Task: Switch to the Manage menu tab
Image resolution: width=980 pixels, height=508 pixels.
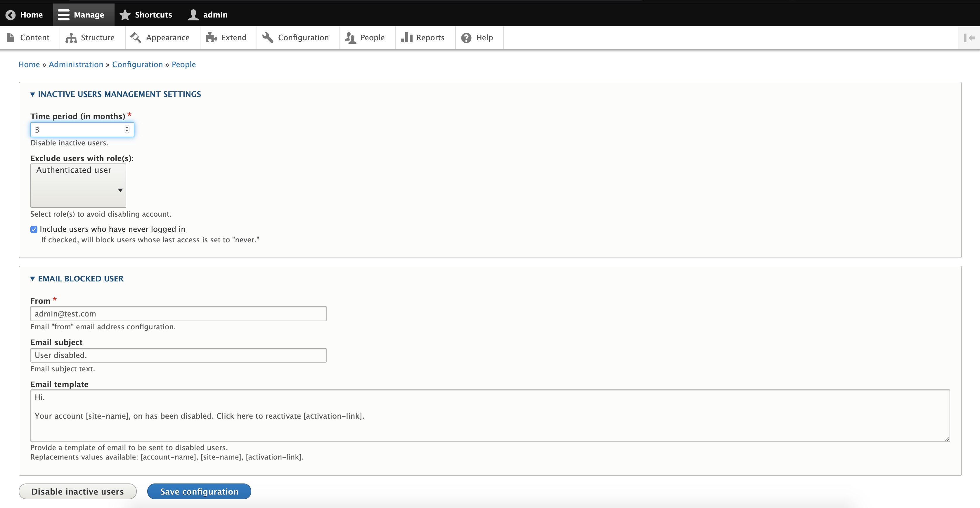Action: click(83, 14)
